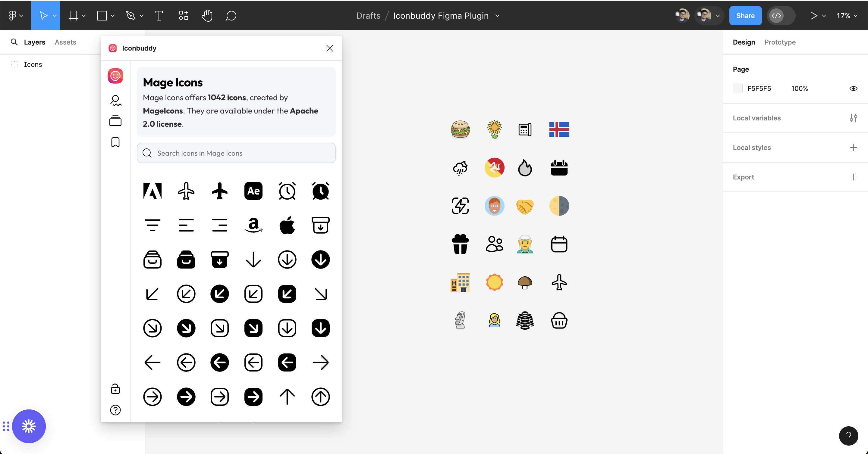
Task: Open the Resources components tool
Action: click(x=183, y=15)
